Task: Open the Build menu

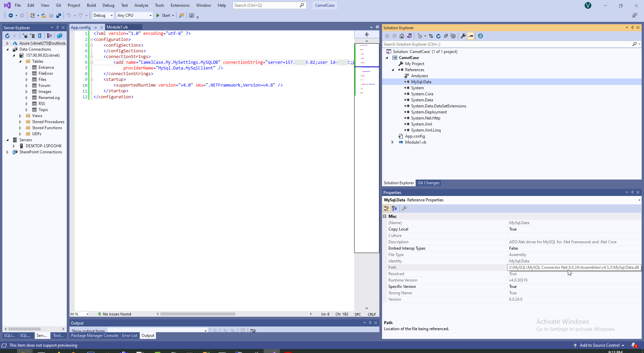Action: click(91, 5)
